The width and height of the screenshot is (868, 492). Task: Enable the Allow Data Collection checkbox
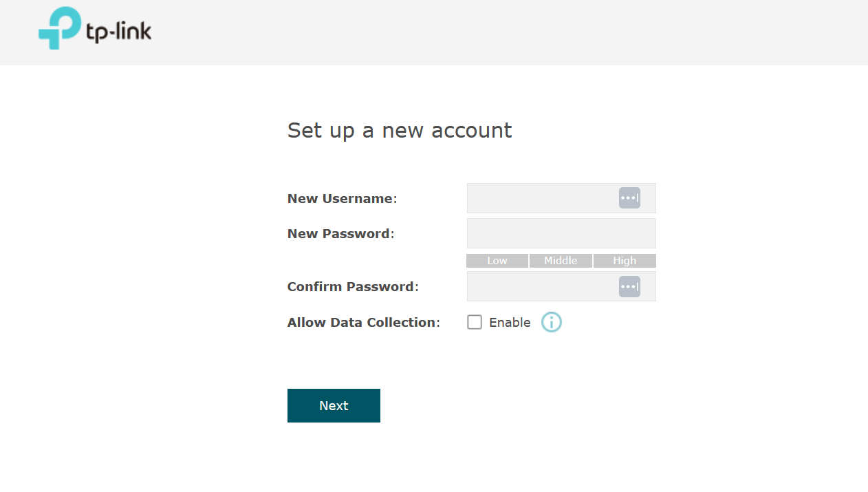pyautogui.click(x=475, y=322)
